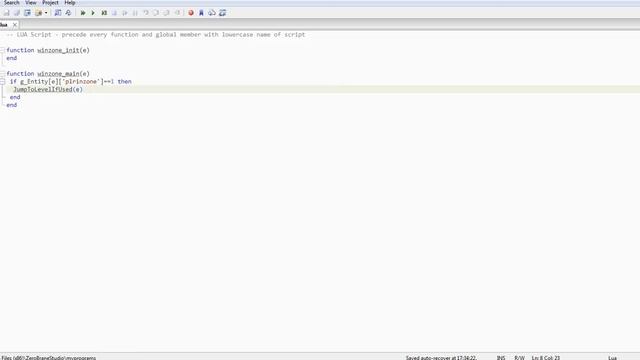
Task: Click the Step Over debug icon
Action: click(x=156, y=13)
